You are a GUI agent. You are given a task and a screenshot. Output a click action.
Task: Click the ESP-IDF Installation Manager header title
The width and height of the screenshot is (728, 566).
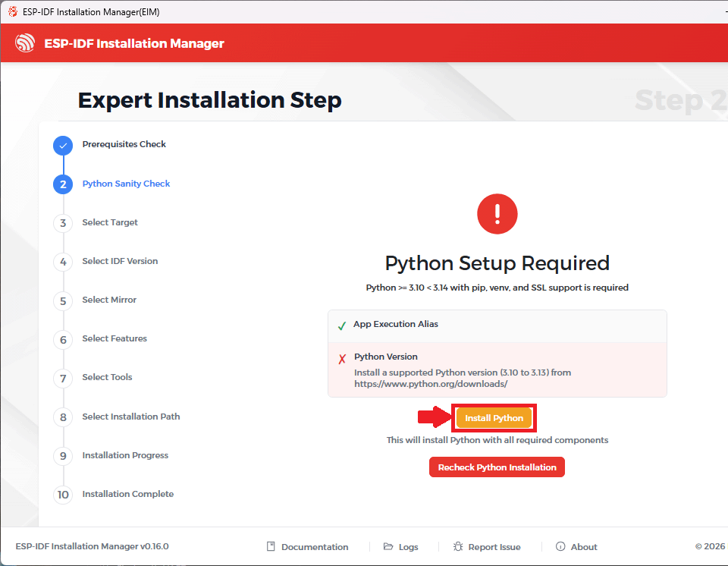click(x=134, y=43)
